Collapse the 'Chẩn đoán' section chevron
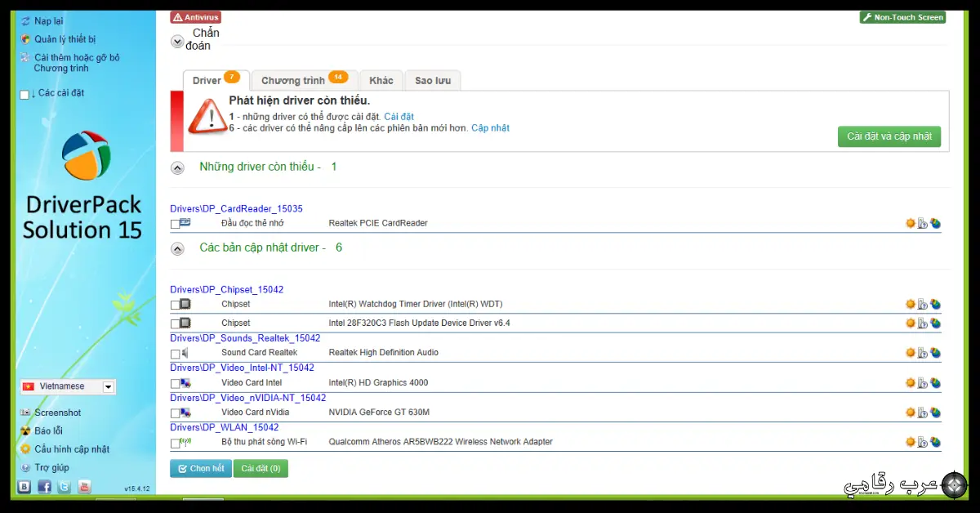 (177, 40)
